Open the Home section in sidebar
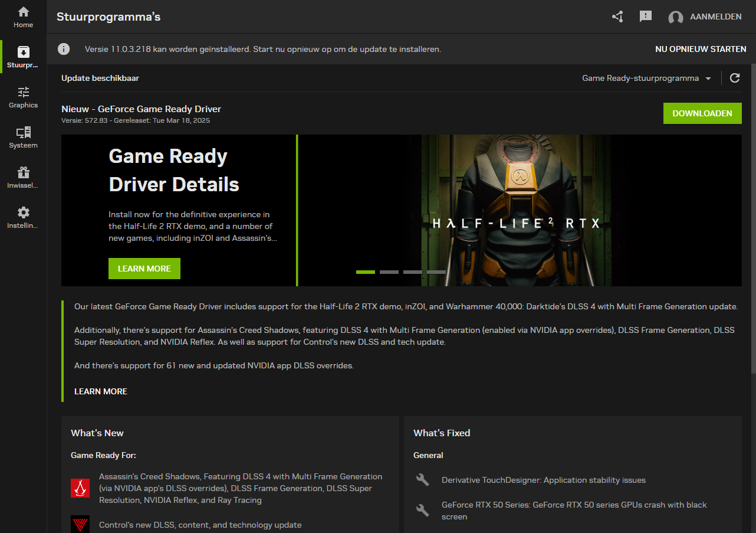The image size is (756, 533). 24,17
